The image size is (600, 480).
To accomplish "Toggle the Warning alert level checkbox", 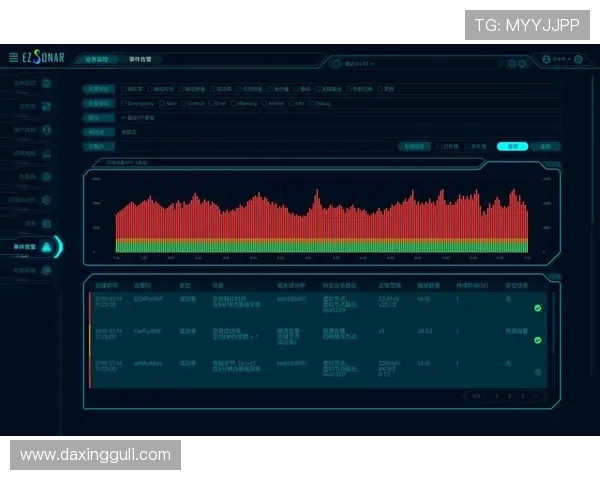I will click(x=235, y=102).
